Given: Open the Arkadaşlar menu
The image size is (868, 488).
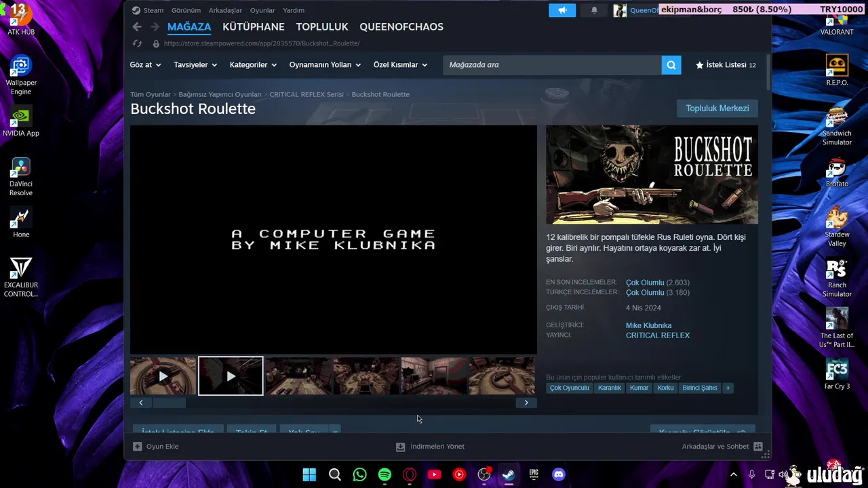Looking at the screenshot, I should pyautogui.click(x=225, y=10).
